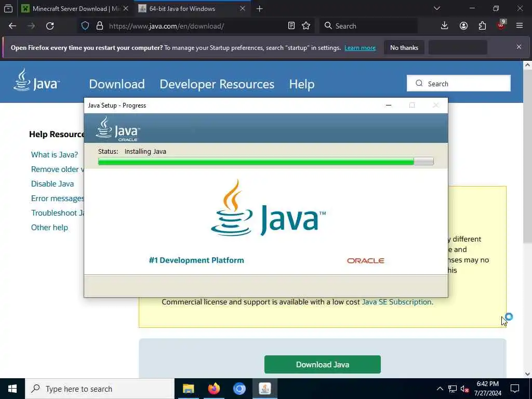Open the muted volume tray icon

tap(464, 389)
